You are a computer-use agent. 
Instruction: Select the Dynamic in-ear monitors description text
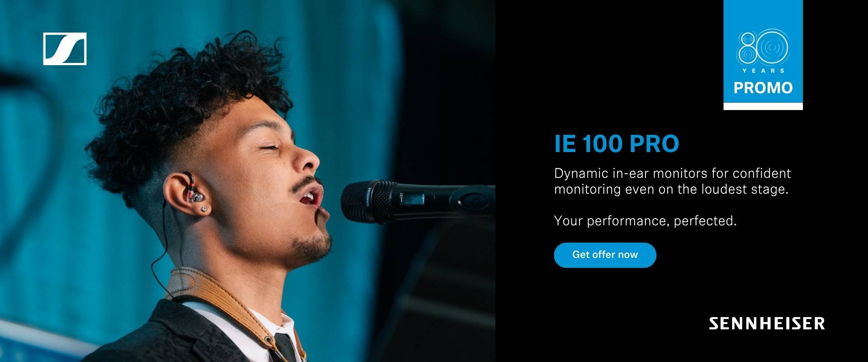[x=673, y=181]
